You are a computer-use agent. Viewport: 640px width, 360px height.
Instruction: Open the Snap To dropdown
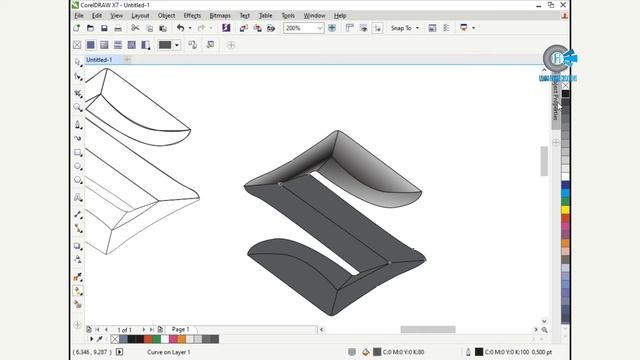pos(405,28)
